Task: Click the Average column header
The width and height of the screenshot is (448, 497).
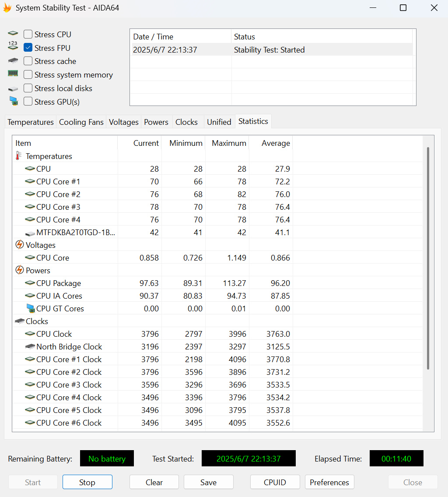Action: pos(271,143)
